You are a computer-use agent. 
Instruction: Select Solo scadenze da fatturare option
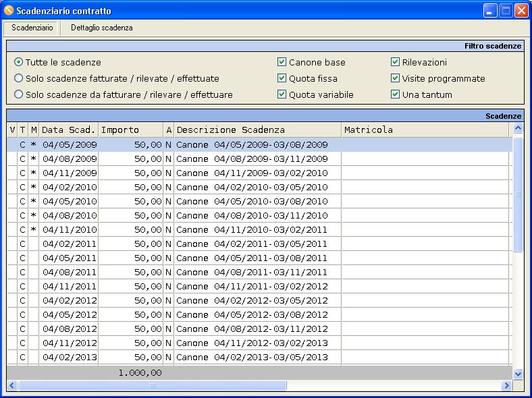[19, 94]
